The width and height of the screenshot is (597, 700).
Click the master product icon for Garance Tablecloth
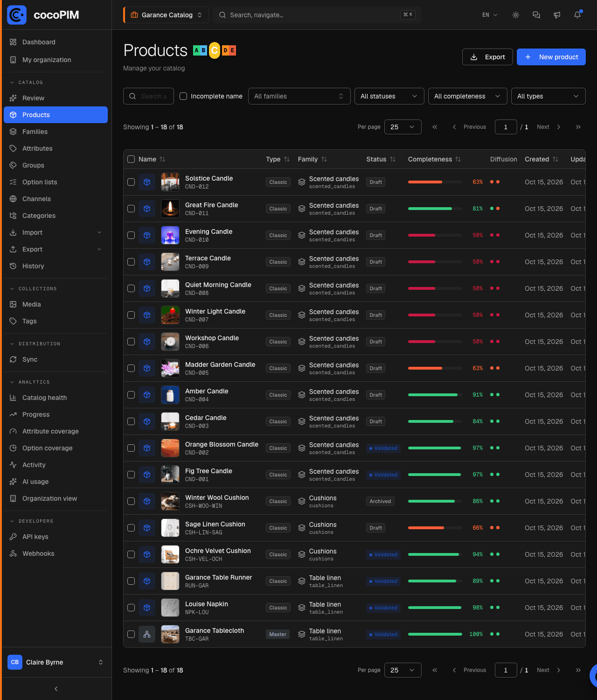coord(147,634)
